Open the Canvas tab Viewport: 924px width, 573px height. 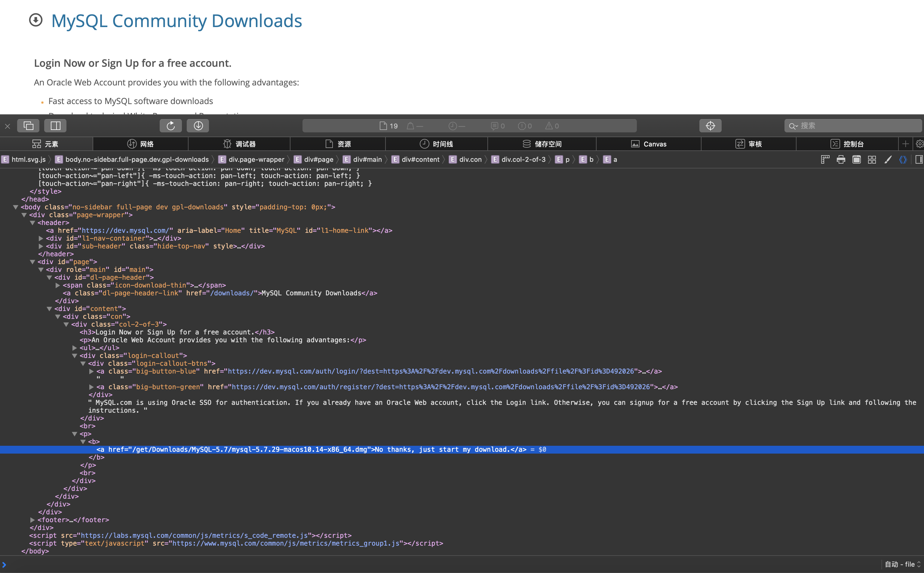pyautogui.click(x=649, y=144)
